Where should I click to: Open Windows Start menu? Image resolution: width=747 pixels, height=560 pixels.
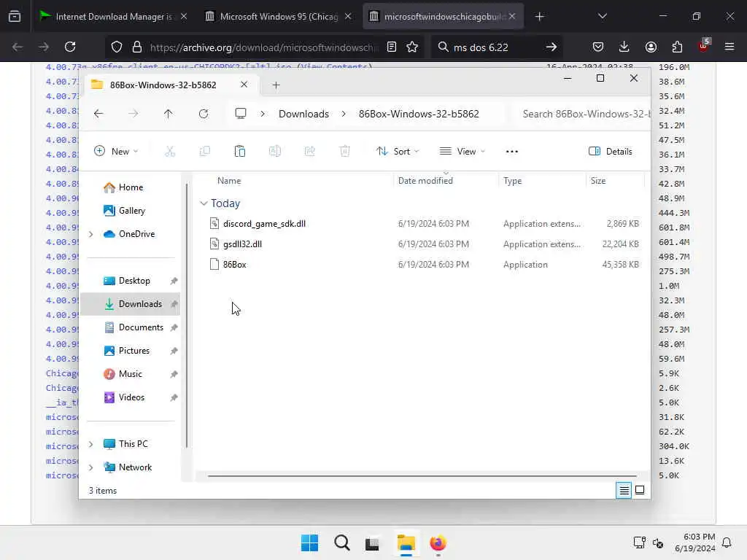click(309, 542)
